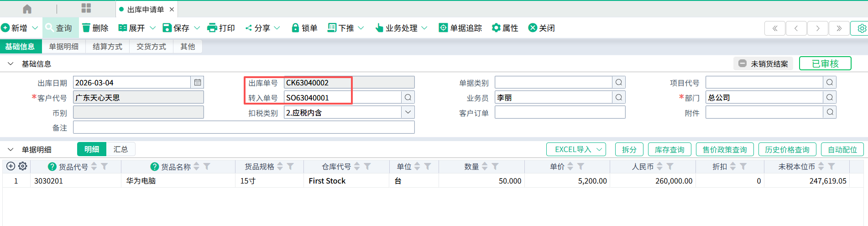This screenshot has width=868, height=226.
Task: Click the Save (保存) toolbar icon
Action: [167, 28]
